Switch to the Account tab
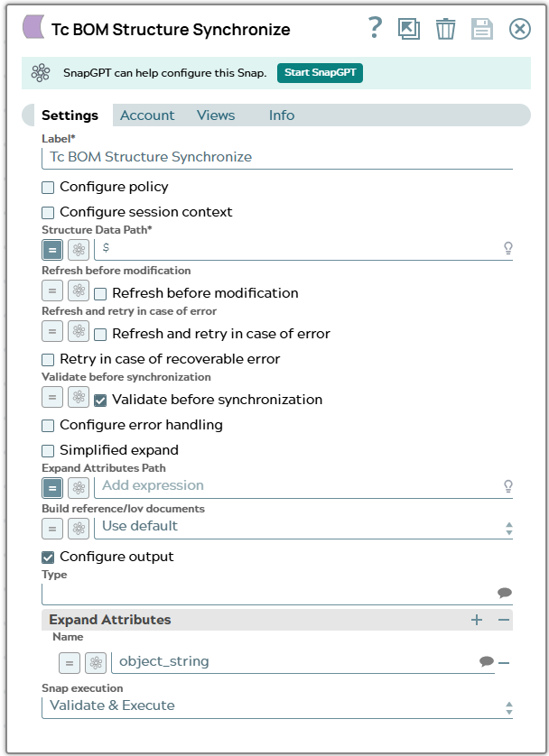Viewport: 549px width, 756px height. click(147, 115)
